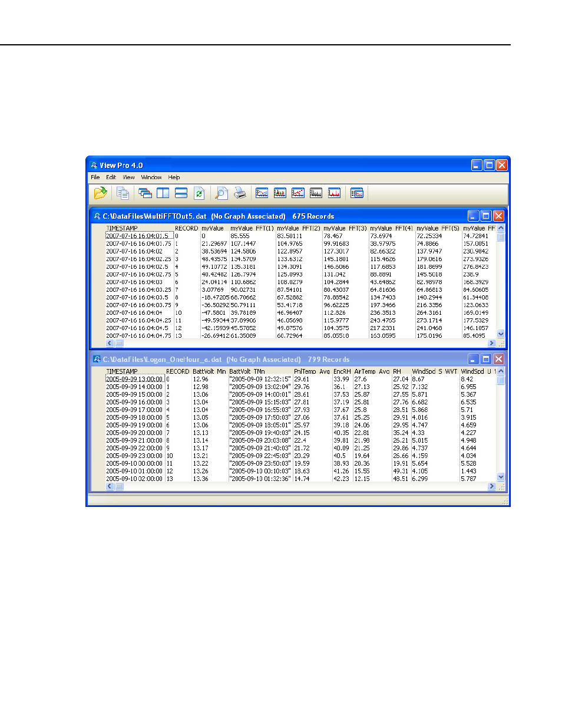Click left arrow of Logan_OneHour horizontal scrollbar
562x728 pixels.
pos(110,486)
